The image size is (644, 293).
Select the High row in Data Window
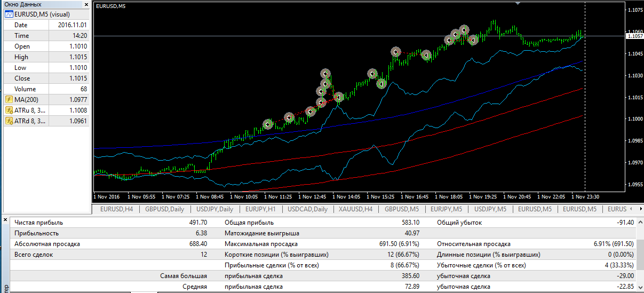pyautogui.click(x=46, y=57)
